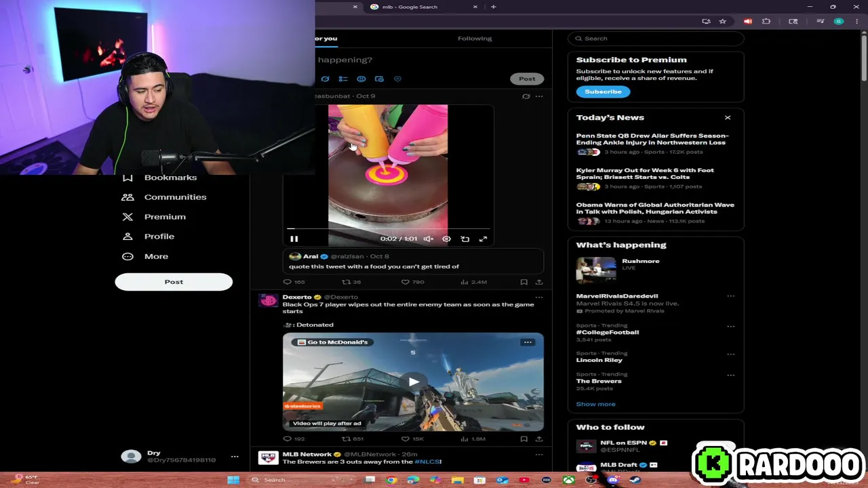
Task: Click the Go to McDonald's ad link
Action: point(332,342)
